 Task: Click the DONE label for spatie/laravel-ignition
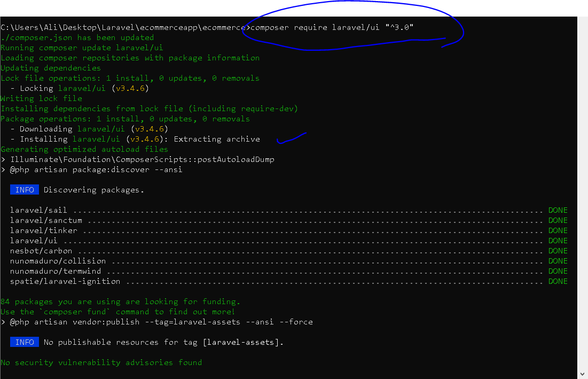tap(558, 281)
